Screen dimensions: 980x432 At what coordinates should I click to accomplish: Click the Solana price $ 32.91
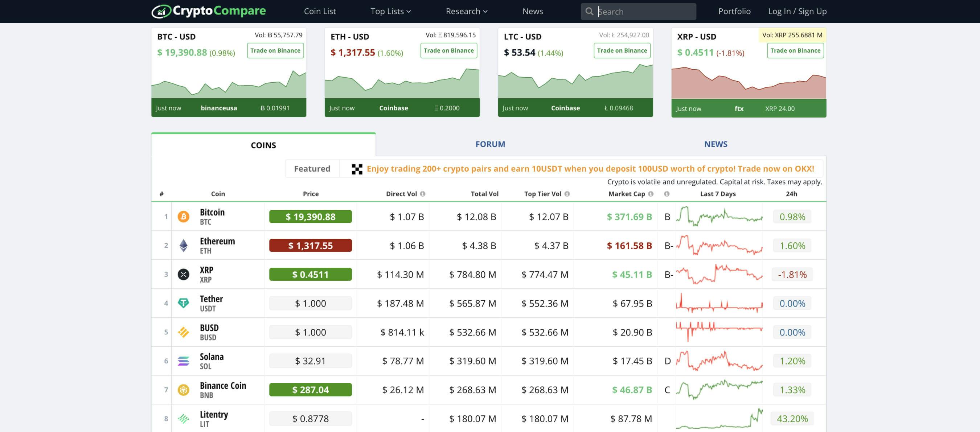(x=311, y=361)
